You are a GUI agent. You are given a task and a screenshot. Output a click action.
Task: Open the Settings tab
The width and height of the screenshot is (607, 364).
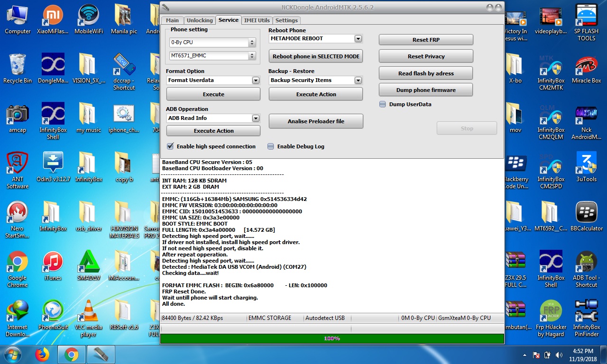[x=286, y=20]
